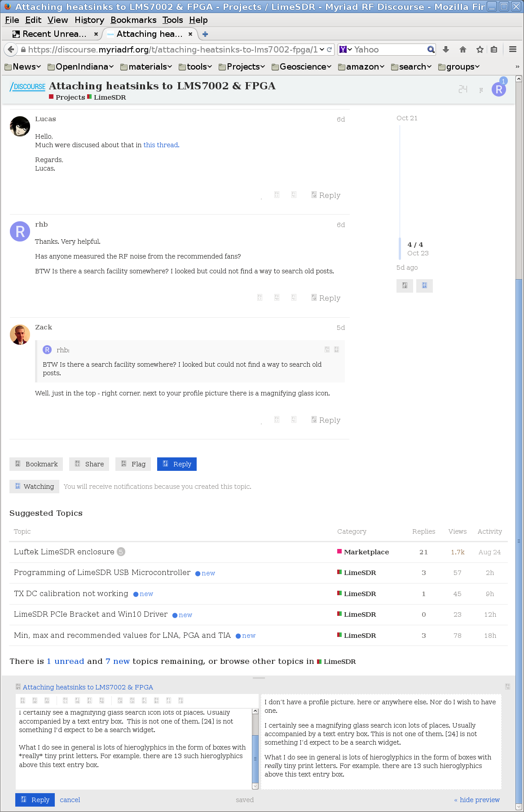The width and height of the screenshot is (524, 812).
Task: Open the Tools menu
Action: pyautogui.click(x=173, y=20)
